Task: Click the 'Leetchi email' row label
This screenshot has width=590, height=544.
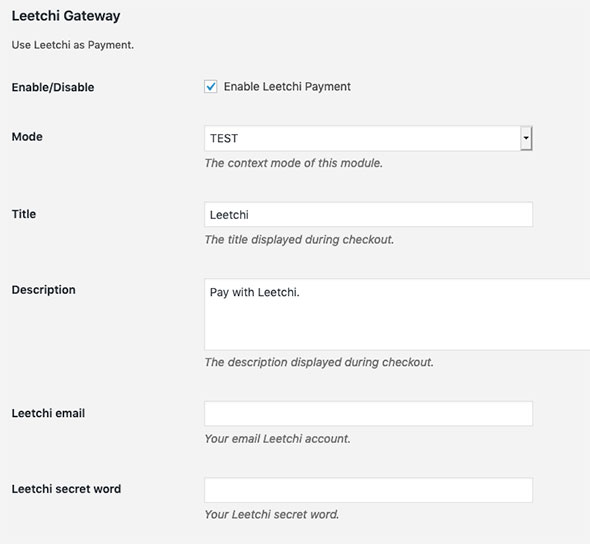Action: [48, 413]
